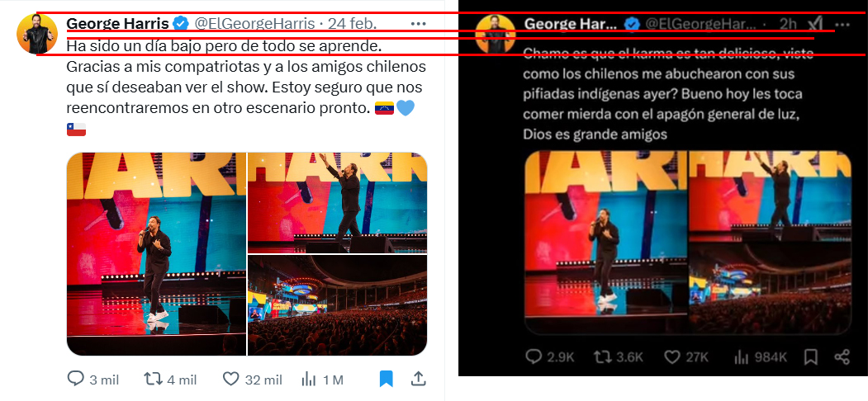868x401 pixels.
Task: Click the repost icon showing 4 mil
Action: tap(152, 379)
